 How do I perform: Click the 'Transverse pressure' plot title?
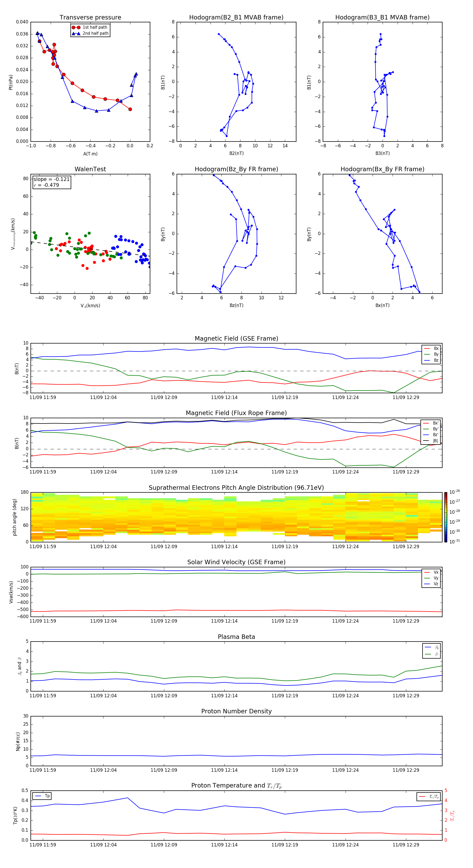point(90,18)
